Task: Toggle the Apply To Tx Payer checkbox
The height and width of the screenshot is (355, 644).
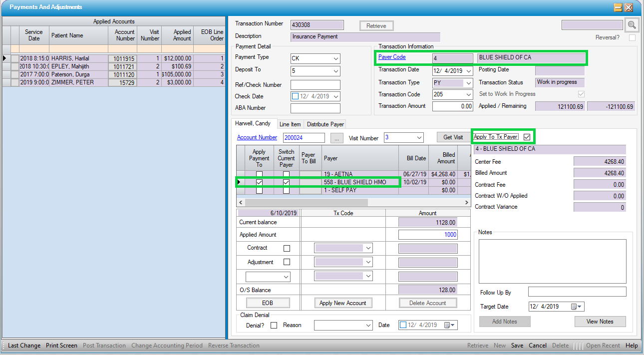Action: point(527,137)
